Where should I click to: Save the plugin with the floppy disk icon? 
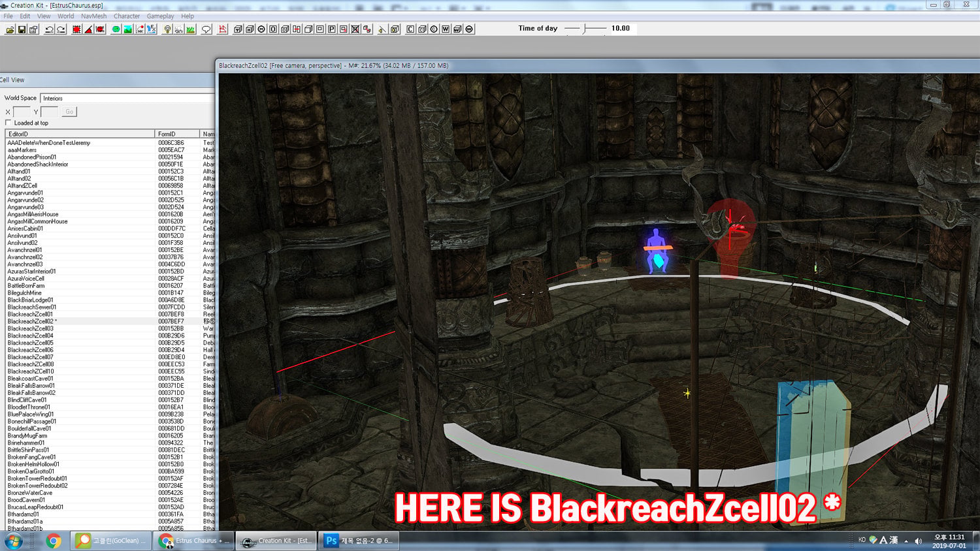(x=22, y=29)
